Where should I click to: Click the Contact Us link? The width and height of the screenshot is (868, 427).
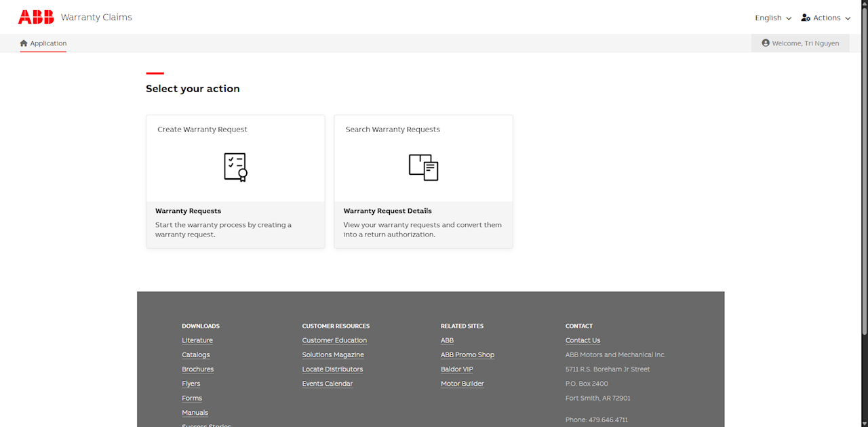pyautogui.click(x=583, y=340)
